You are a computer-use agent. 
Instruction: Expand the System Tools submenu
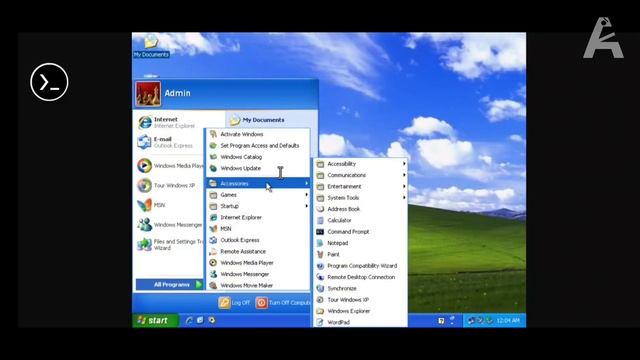[x=361, y=198]
